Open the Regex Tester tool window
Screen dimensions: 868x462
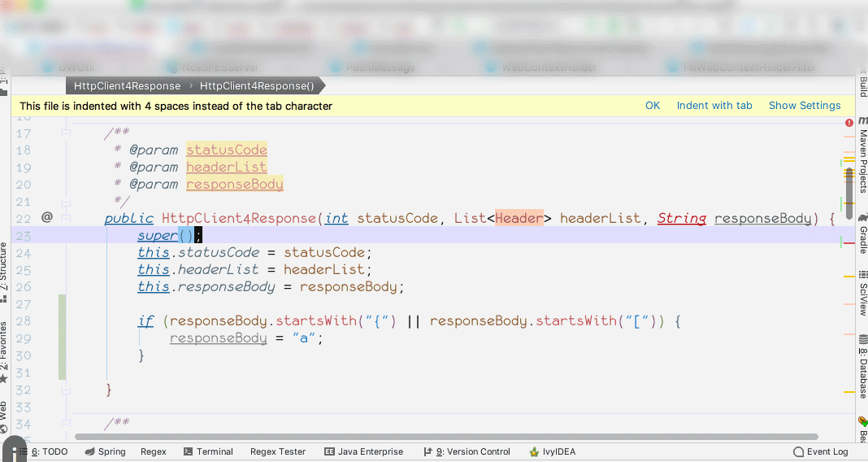pyautogui.click(x=278, y=451)
